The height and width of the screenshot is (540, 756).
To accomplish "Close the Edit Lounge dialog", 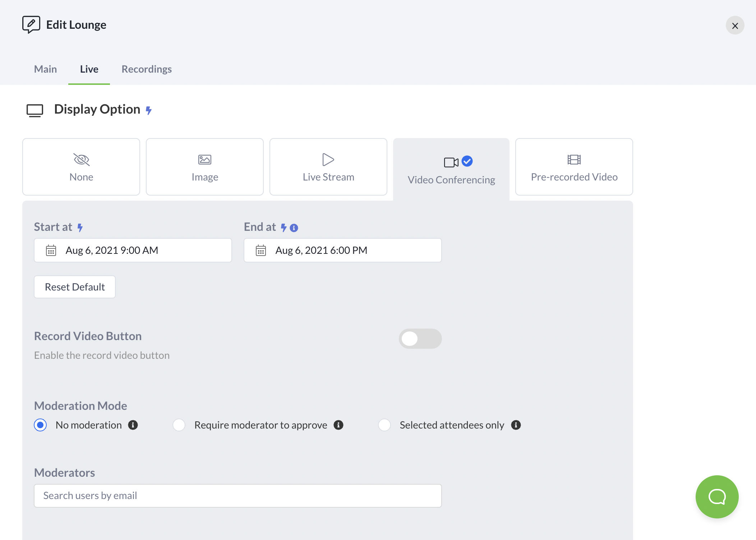I will pyautogui.click(x=735, y=26).
